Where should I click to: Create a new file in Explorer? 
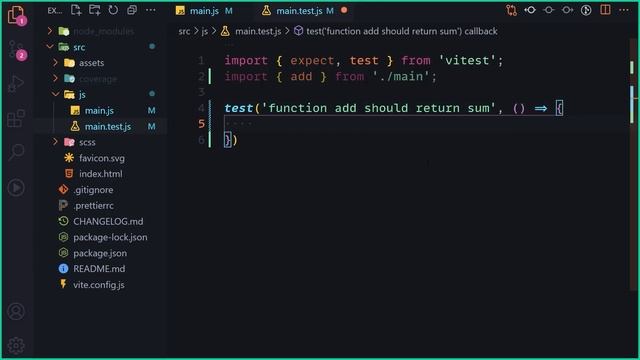(x=76, y=10)
